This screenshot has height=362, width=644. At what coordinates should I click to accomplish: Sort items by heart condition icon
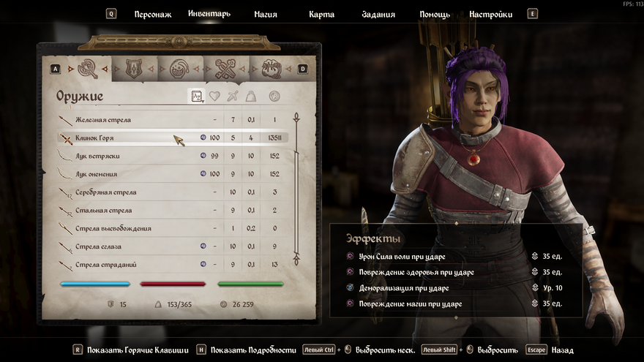point(214,96)
